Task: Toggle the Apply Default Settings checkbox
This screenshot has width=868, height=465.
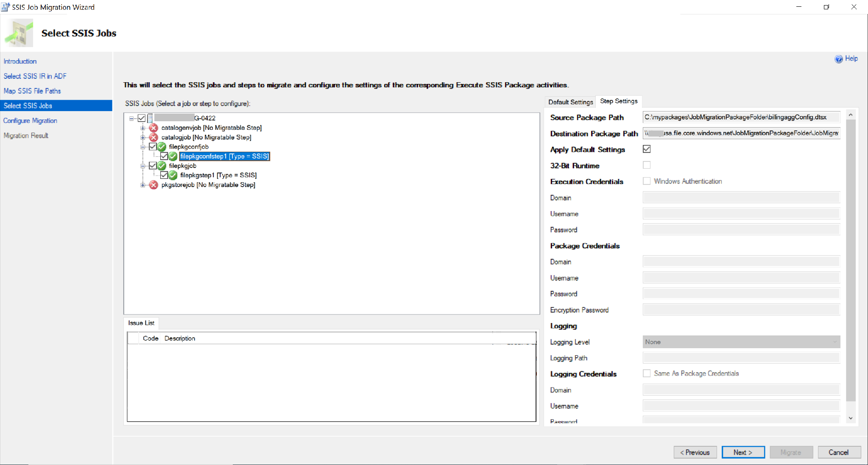Action: pyautogui.click(x=647, y=149)
